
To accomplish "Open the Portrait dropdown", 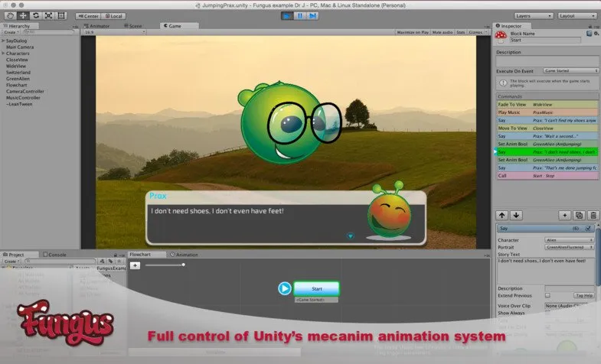I will coord(569,247).
